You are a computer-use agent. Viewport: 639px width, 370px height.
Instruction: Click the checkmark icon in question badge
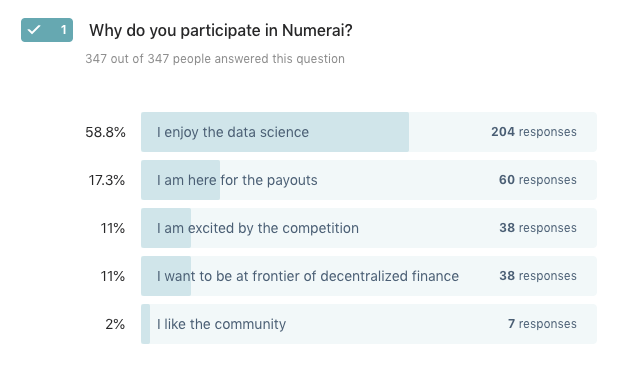[x=34, y=30]
